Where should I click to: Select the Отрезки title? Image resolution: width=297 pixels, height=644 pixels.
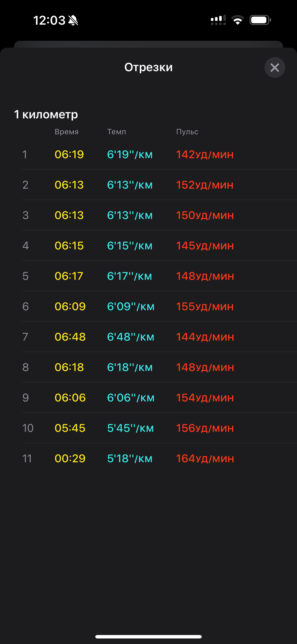[x=148, y=67]
